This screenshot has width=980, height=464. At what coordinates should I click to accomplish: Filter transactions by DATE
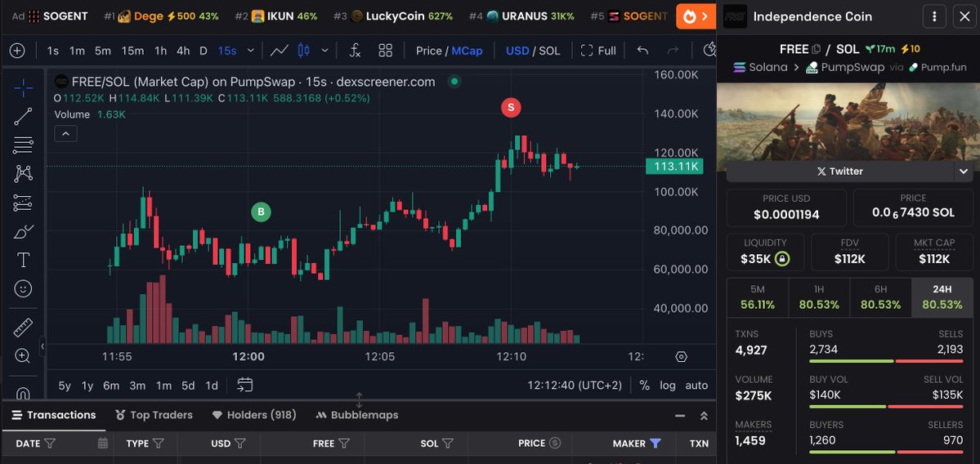50,444
